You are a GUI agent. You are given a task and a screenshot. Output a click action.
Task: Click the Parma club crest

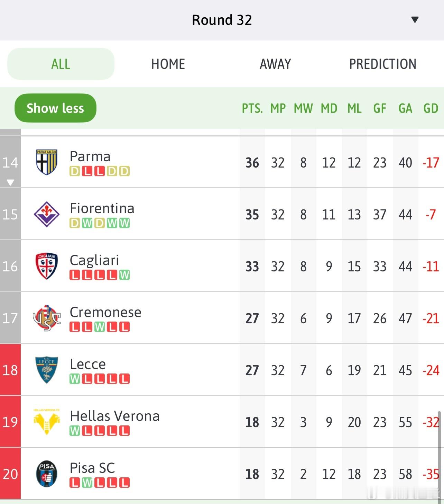[x=47, y=162]
